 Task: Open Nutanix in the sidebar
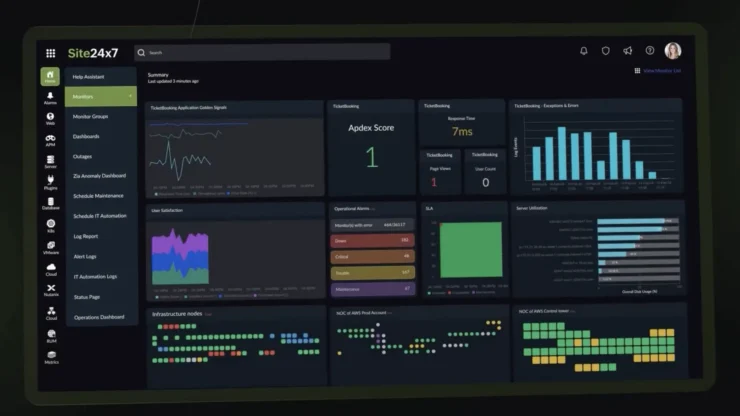pos(51,290)
